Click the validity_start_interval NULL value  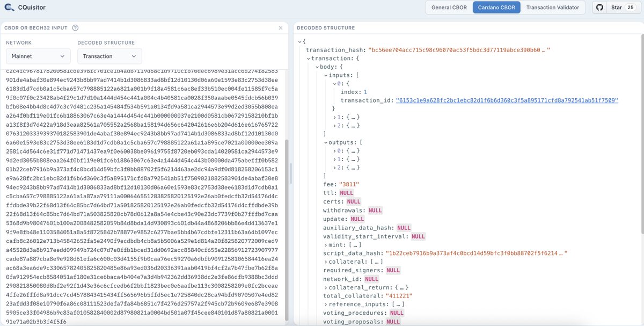point(418,236)
